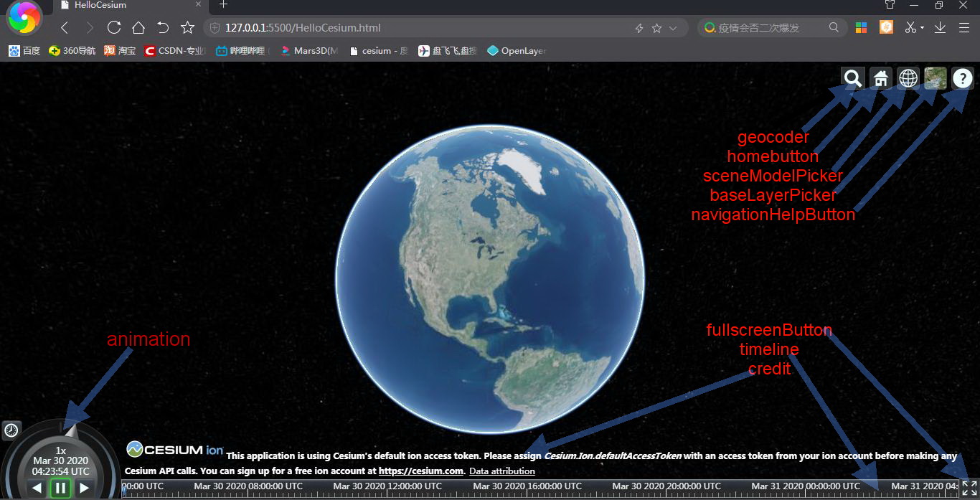Expand the scissors tool dropdown arrow
Image resolution: width=980 pixels, height=500 pixels.
(x=923, y=28)
